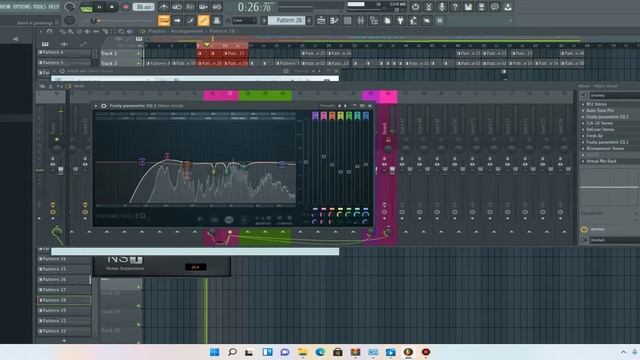640x360 pixels.
Task: Select Pattern 29 in lower pattern list
Action: click(x=64, y=310)
